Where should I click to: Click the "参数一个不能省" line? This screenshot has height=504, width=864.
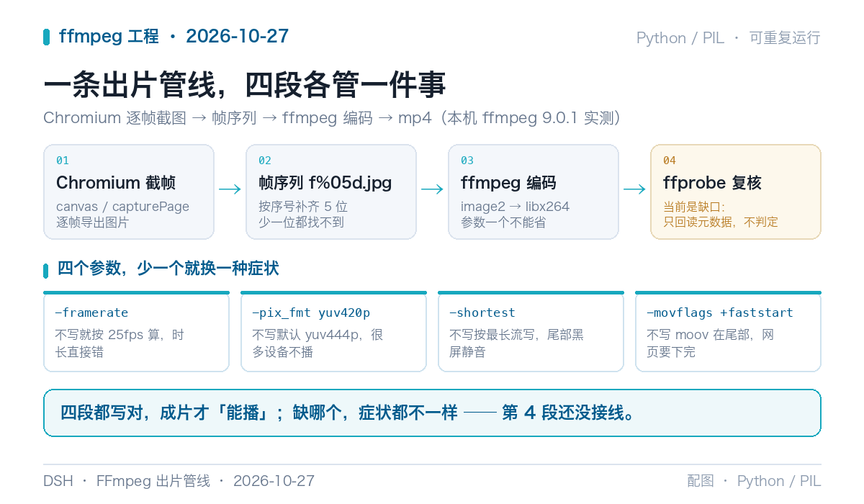click(x=503, y=222)
